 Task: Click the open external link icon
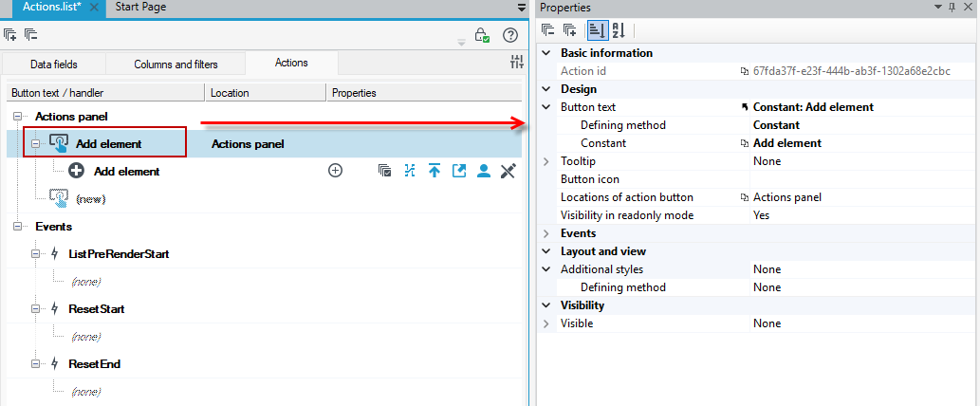pos(459,171)
